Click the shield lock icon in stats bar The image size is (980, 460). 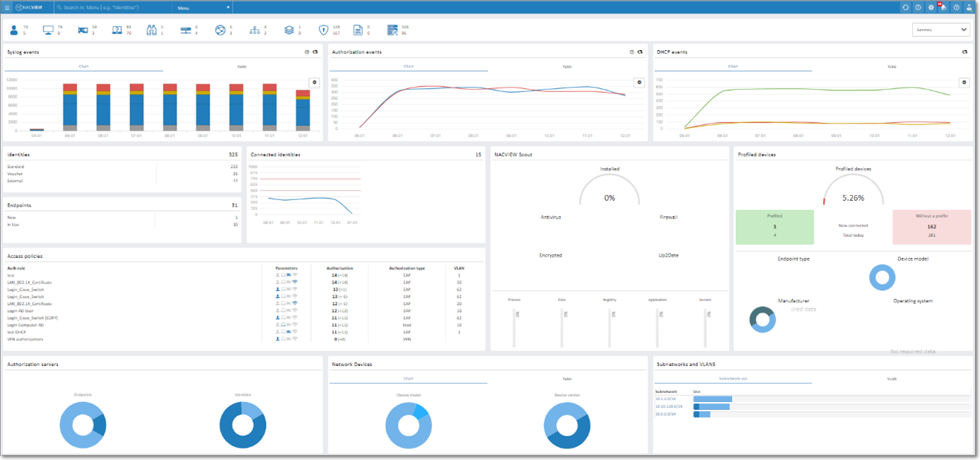click(323, 30)
